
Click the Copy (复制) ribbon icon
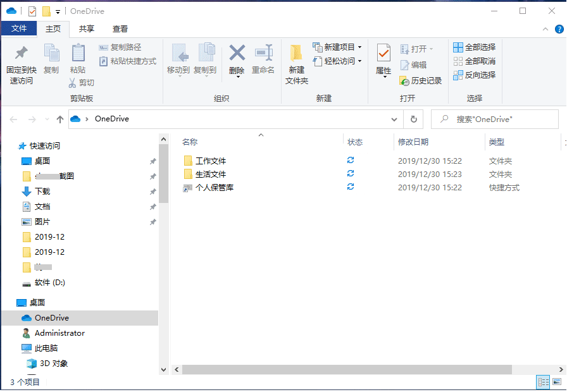[x=51, y=52]
